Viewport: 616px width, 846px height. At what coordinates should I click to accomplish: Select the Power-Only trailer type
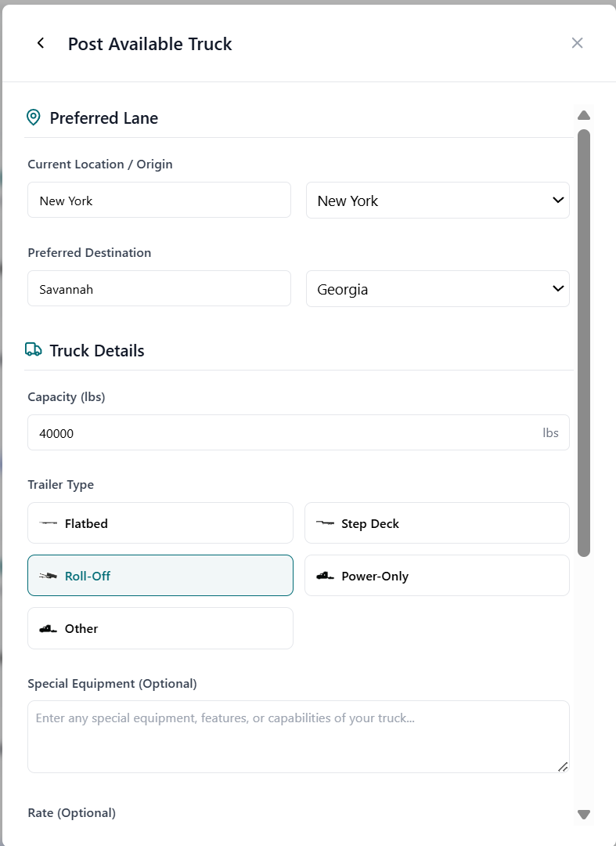437,575
